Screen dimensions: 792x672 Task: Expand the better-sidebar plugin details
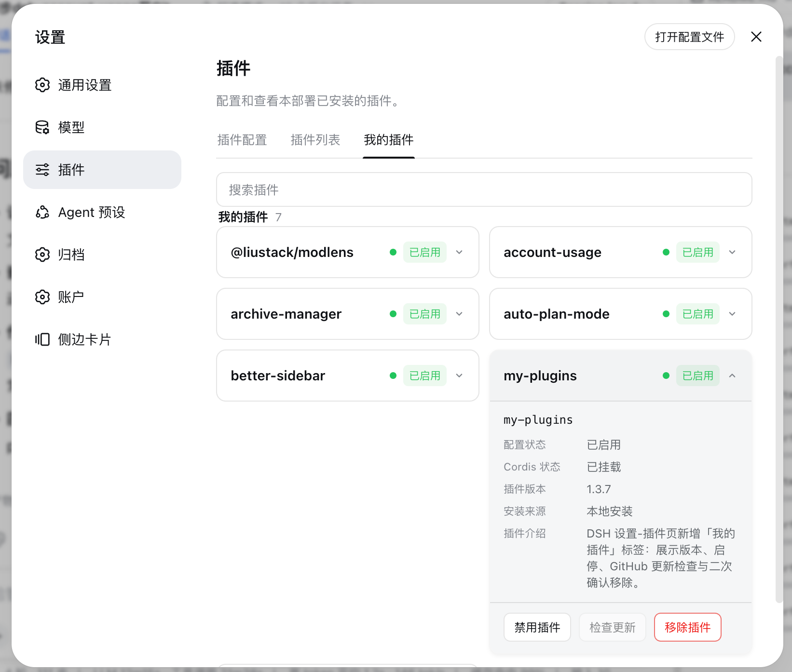click(x=459, y=376)
